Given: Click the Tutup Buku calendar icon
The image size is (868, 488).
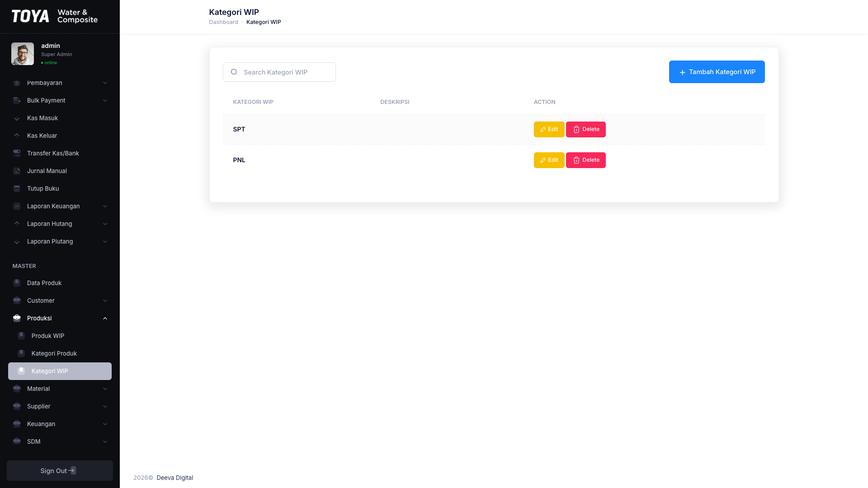Looking at the screenshot, I should click(x=17, y=189).
